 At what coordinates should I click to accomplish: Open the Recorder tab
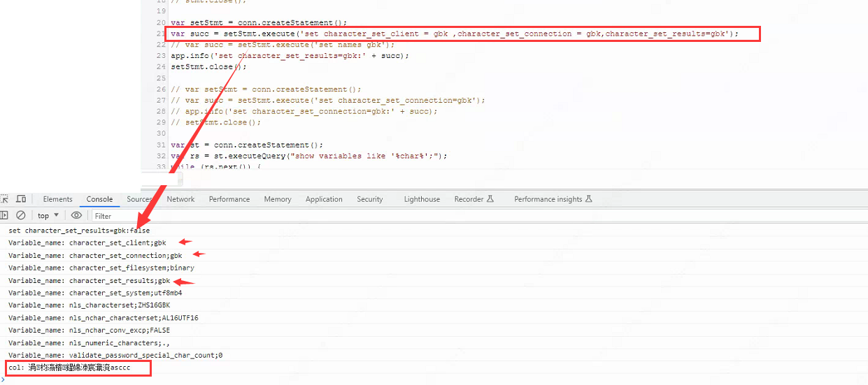(x=474, y=199)
